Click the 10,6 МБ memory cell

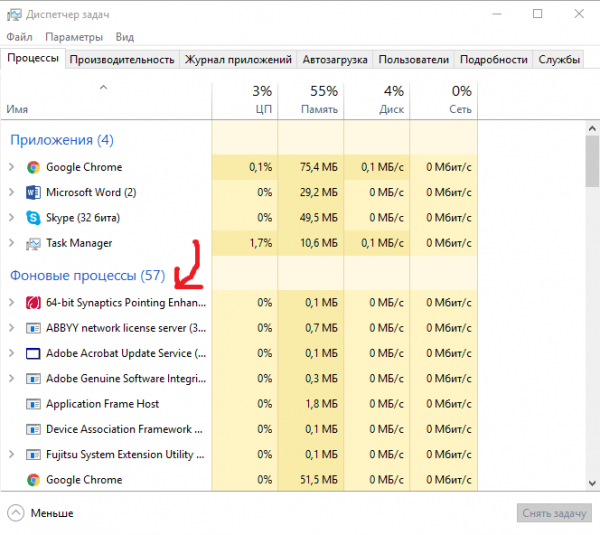point(311,243)
